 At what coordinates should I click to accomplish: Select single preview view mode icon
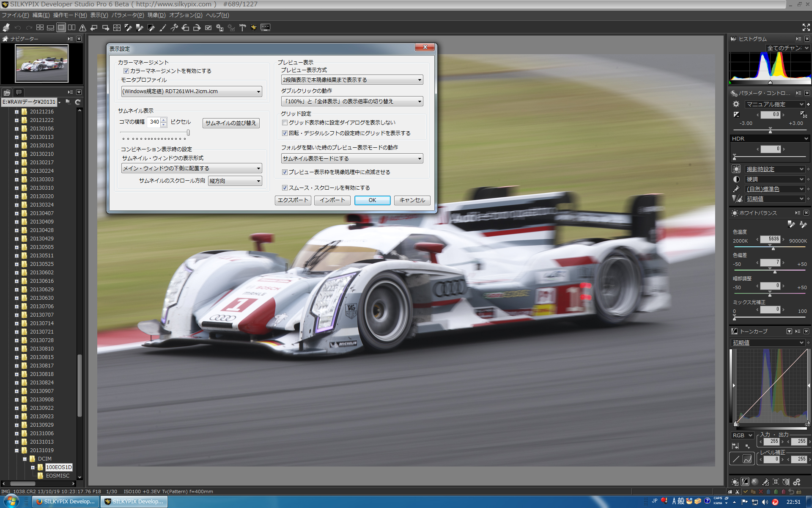click(61, 28)
